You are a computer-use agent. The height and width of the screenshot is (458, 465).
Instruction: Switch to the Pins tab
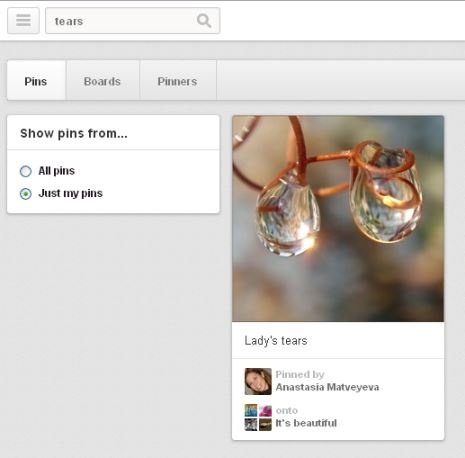tap(36, 80)
